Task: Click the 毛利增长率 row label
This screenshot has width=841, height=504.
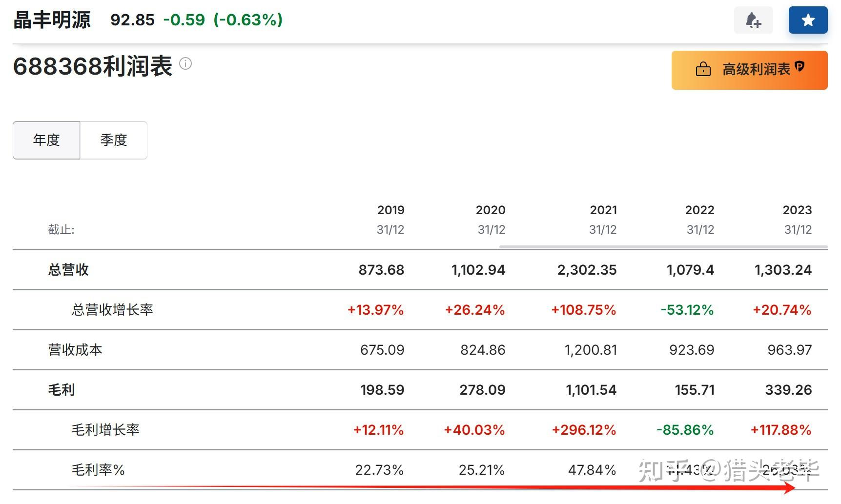Action: pyautogui.click(x=105, y=430)
